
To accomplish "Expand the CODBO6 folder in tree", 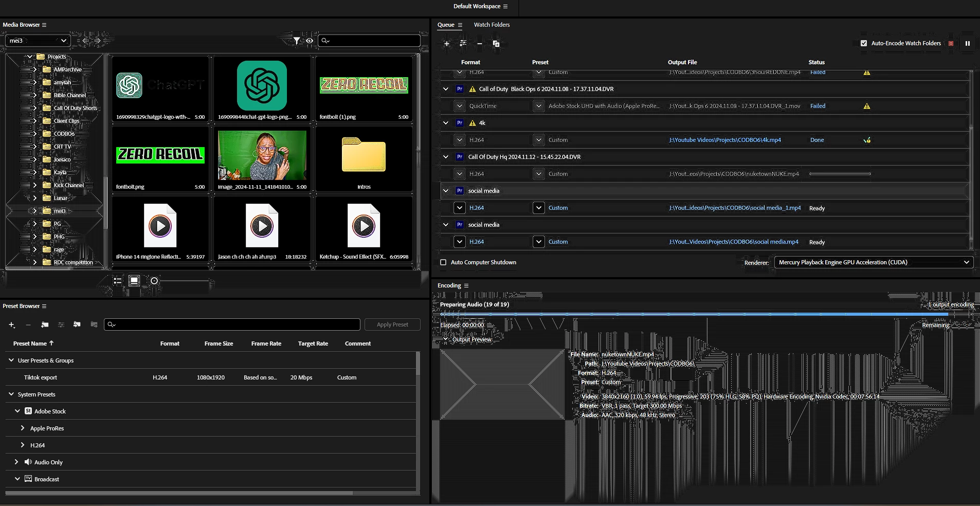I will (x=34, y=134).
